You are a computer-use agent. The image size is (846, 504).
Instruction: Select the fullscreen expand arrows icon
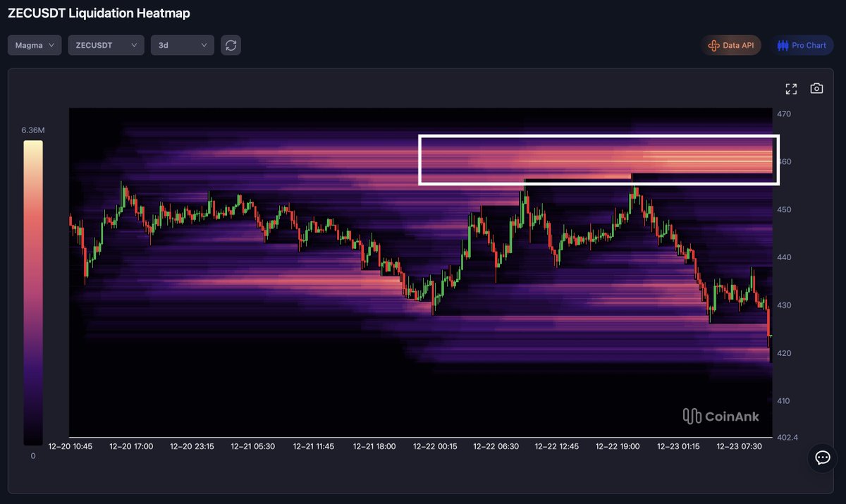point(791,88)
